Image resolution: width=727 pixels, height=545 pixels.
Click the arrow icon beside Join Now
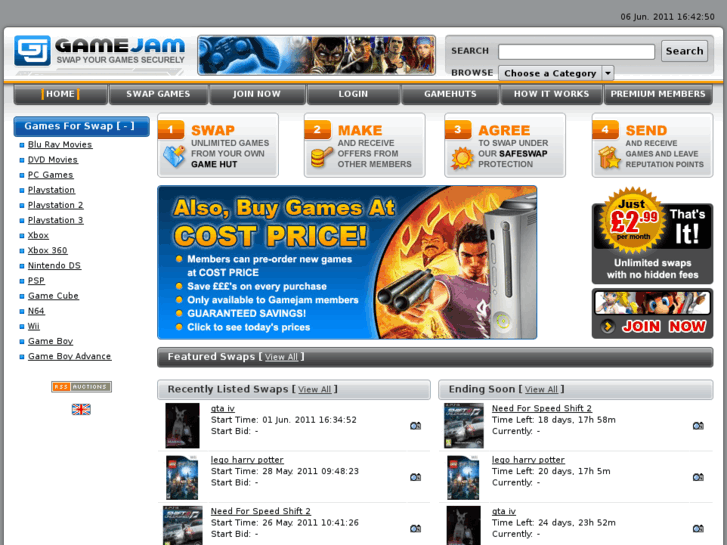[x=607, y=327]
